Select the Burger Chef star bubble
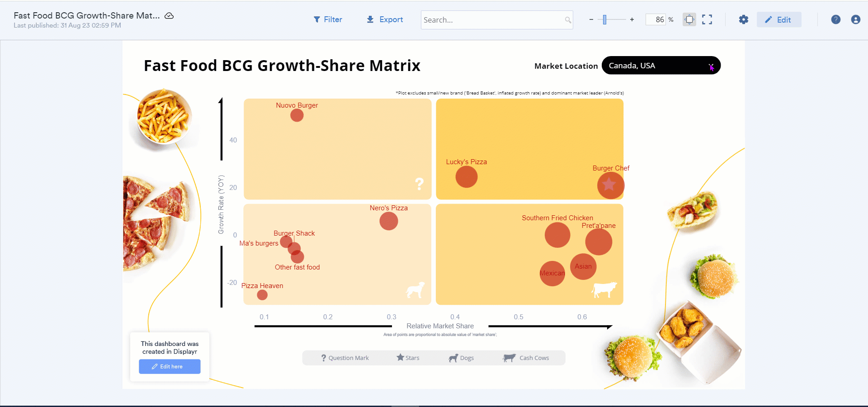 [610, 185]
